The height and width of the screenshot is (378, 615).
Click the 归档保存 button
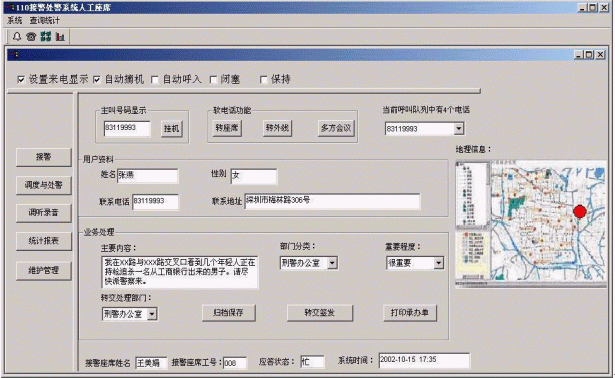pos(229,313)
